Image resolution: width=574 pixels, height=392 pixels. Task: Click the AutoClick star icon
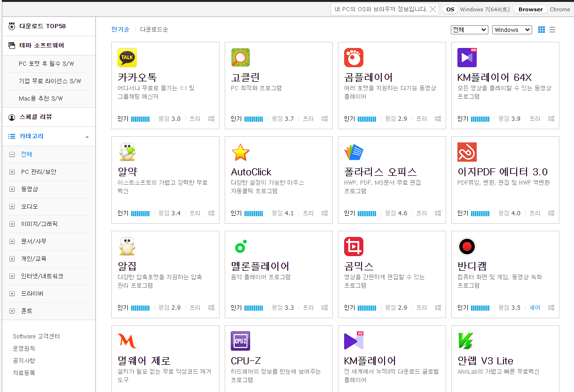[x=240, y=152]
